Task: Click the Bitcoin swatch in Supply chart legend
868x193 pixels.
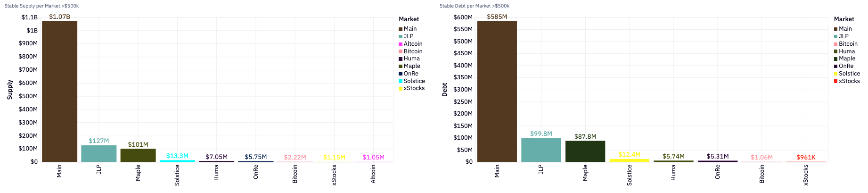Action: (x=401, y=51)
